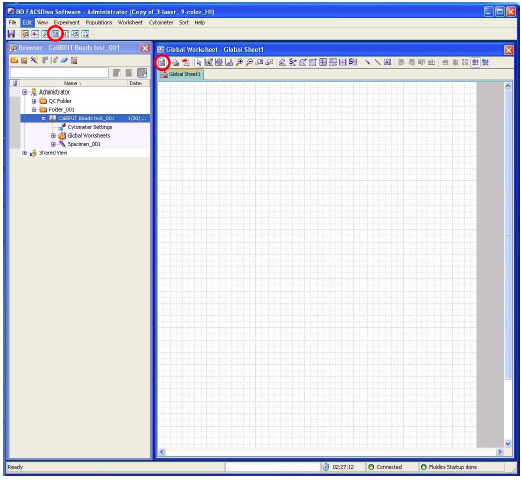
Task: Close the Global Worksheet window
Action: (x=509, y=50)
